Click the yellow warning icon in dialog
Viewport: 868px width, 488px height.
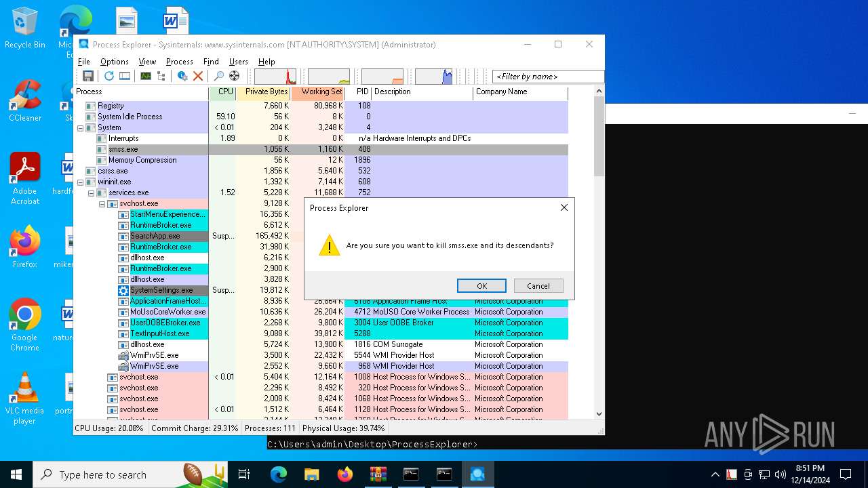(x=330, y=245)
